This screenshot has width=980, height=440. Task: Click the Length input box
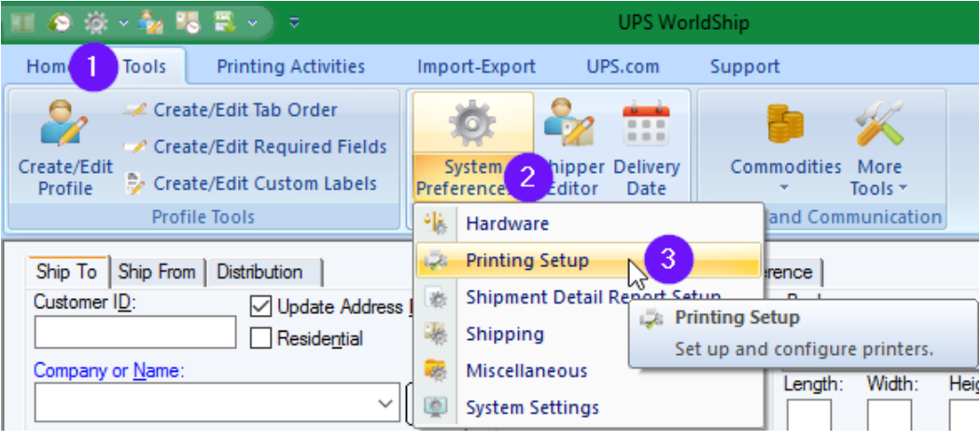[x=809, y=415]
